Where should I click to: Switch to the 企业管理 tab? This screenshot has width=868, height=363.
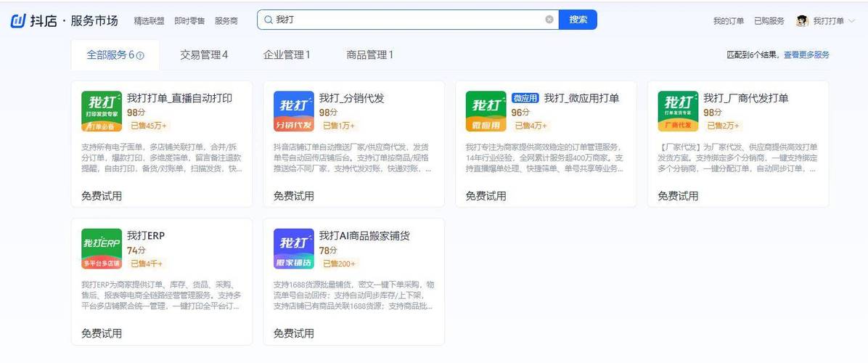pyautogui.click(x=286, y=54)
